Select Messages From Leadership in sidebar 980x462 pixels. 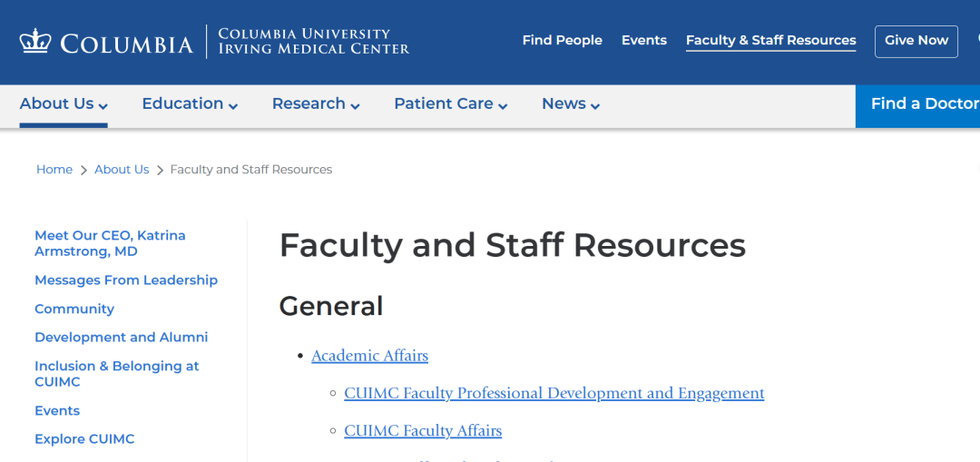point(126,280)
